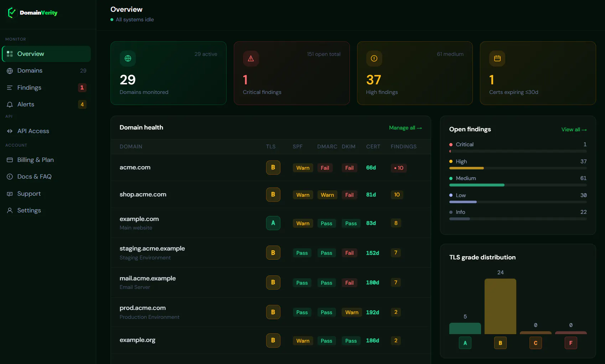
Task: Click the prod.acme.com domain name
Action: [143, 308]
